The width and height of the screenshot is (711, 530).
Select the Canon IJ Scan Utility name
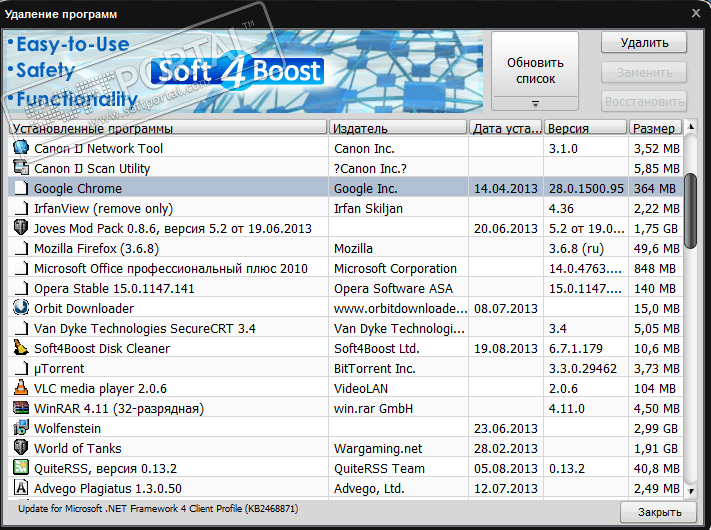pyautogui.click(x=92, y=168)
